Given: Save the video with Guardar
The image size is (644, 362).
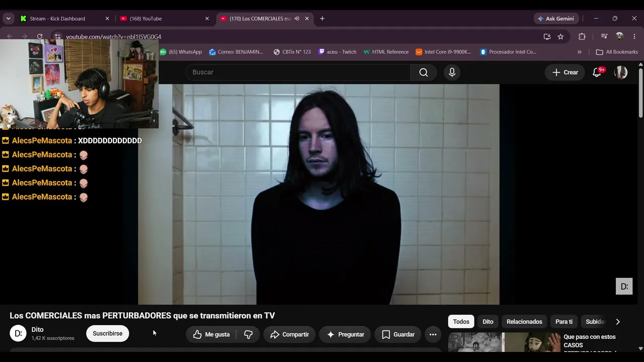Looking at the screenshot, I should [398, 334].
